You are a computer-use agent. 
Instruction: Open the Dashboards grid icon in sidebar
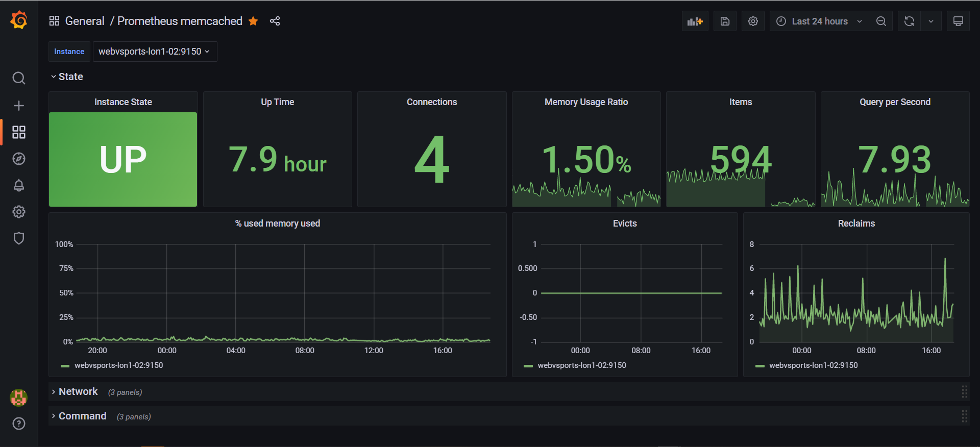pos(19,132)
